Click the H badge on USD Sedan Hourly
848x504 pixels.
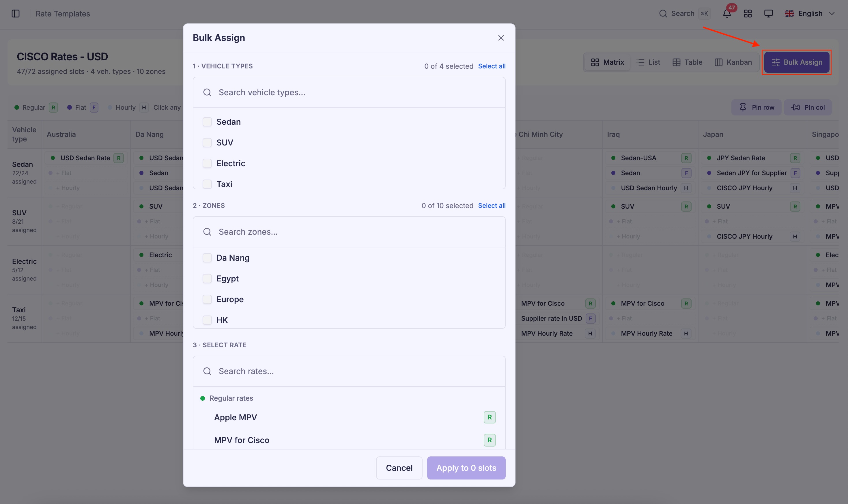(686, 188)
